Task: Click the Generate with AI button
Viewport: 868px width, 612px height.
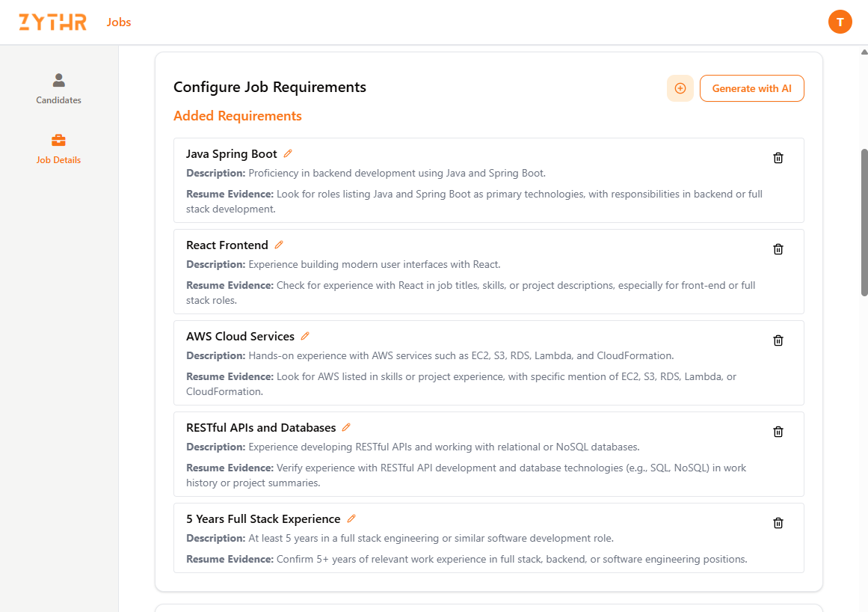Action: click(x=751, y=88)
